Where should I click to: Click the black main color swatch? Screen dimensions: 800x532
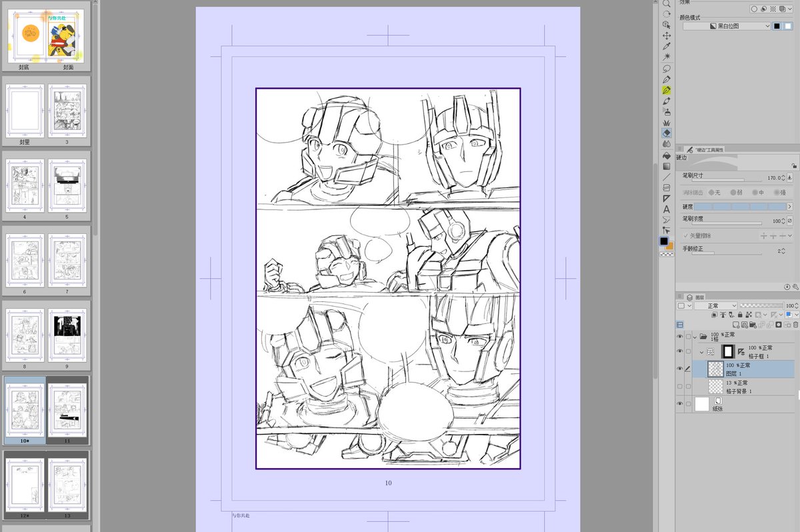point(664,241)
